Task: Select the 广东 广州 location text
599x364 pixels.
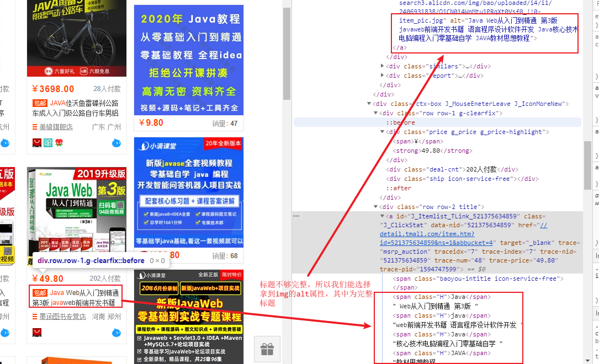Action: [106, 127]
